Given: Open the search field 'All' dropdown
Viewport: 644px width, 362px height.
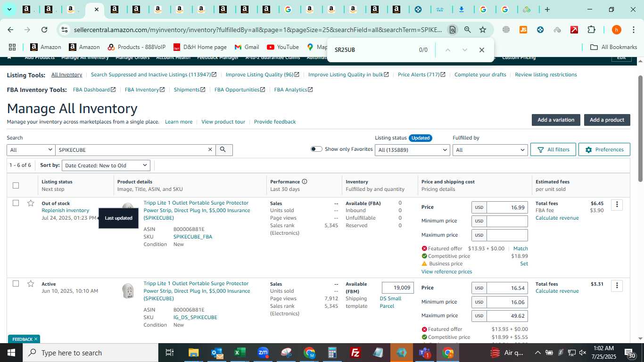Looking at the screenshot, I should pyautogui.click(x=31, y=150).
